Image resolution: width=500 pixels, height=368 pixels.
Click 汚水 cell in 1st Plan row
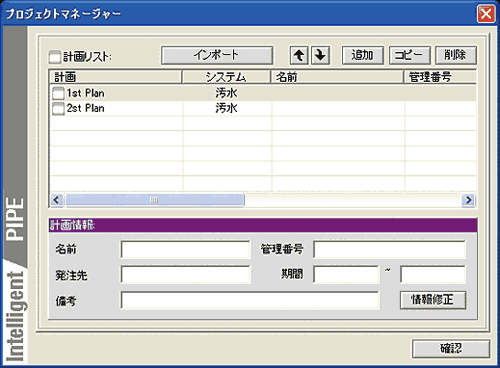tap(226, 93)
